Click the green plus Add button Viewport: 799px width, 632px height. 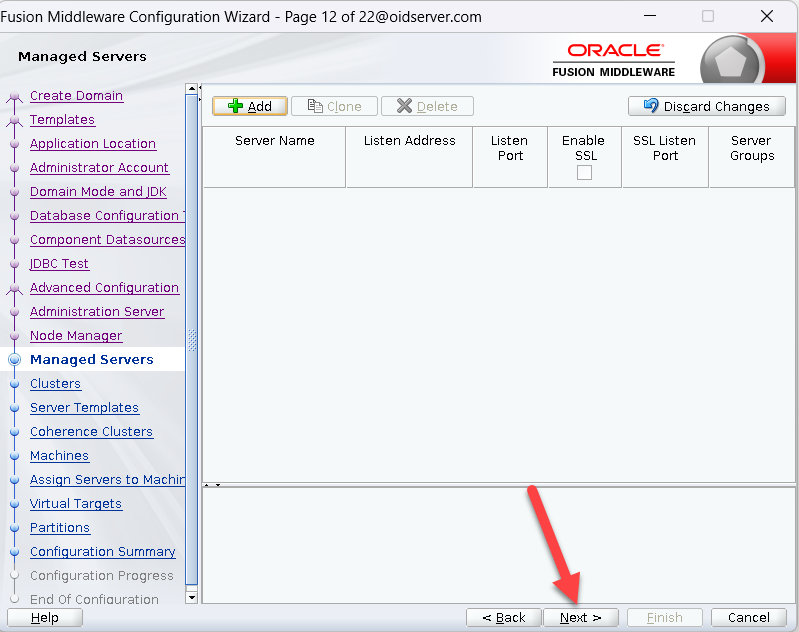click(249, 106)
